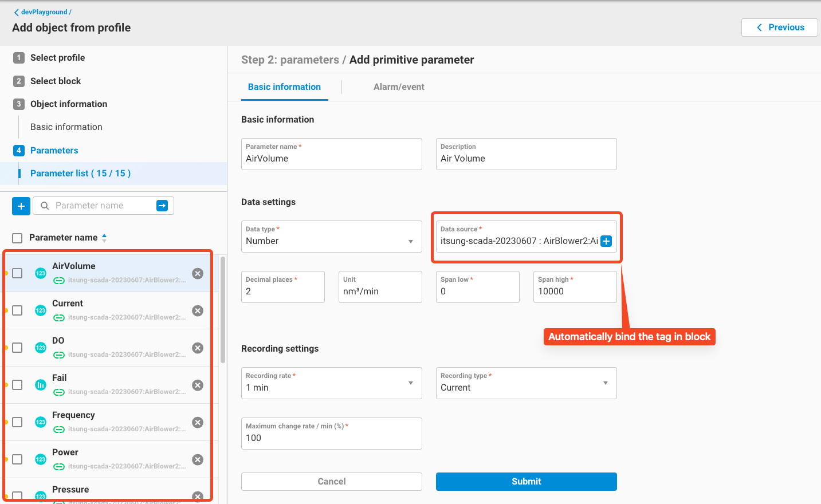Viewport: 821px width, 504px height.
Task: Delete the Frequency parameter using X icon
Action: [198, 423]
